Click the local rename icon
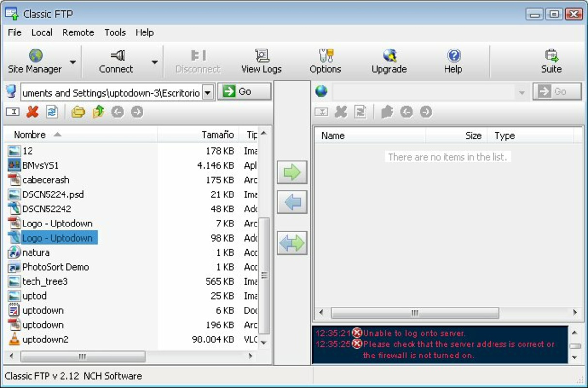Screen dimensions: 588x388 pyautogui.click(x=13, y=112)
